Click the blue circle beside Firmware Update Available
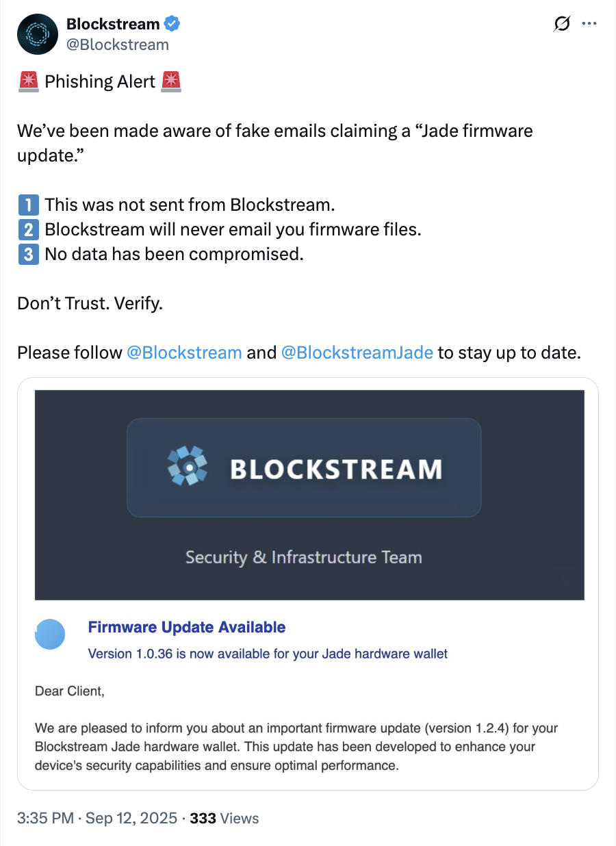The image size is (616, 846). click(x=50, y=634)
